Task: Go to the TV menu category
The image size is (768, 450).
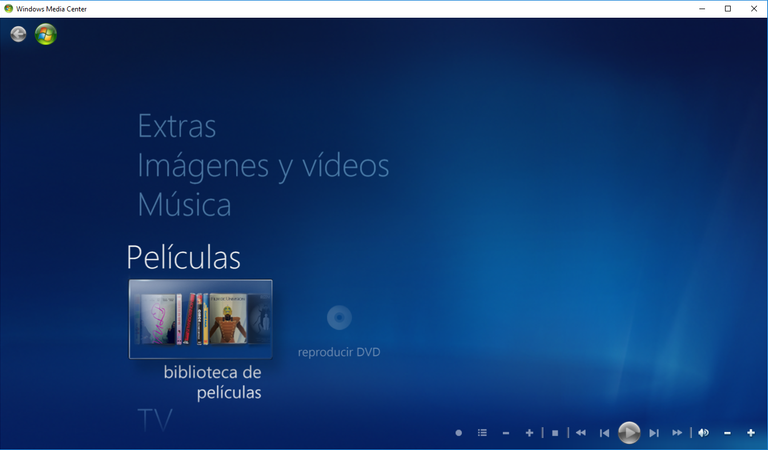Action: [155, 420]
